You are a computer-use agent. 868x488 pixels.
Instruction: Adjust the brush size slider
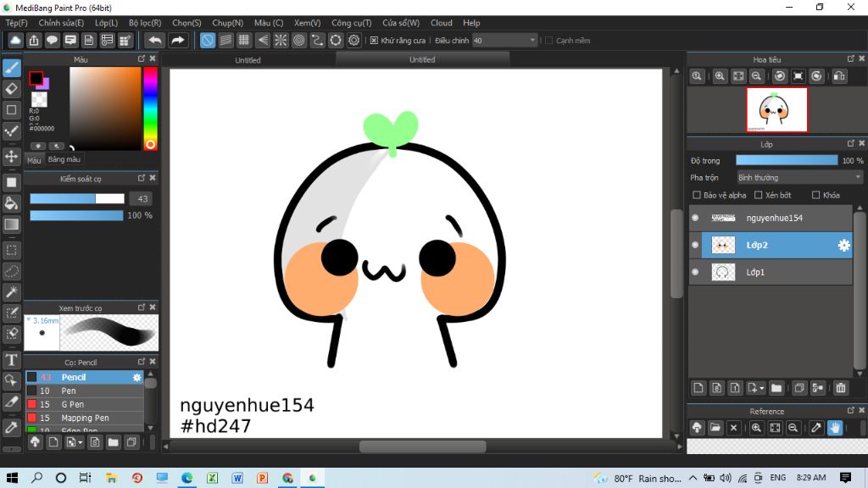tap(77, 198)
